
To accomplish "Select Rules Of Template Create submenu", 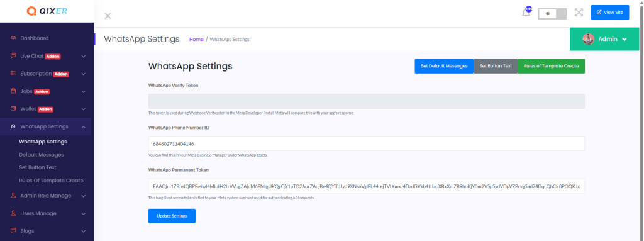I will point(52,181).
